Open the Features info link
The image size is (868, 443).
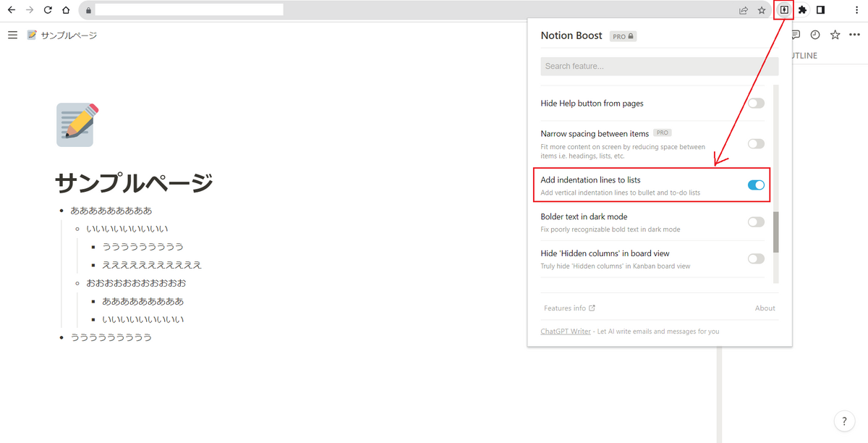pyautogui.click(x=569, y=308)
